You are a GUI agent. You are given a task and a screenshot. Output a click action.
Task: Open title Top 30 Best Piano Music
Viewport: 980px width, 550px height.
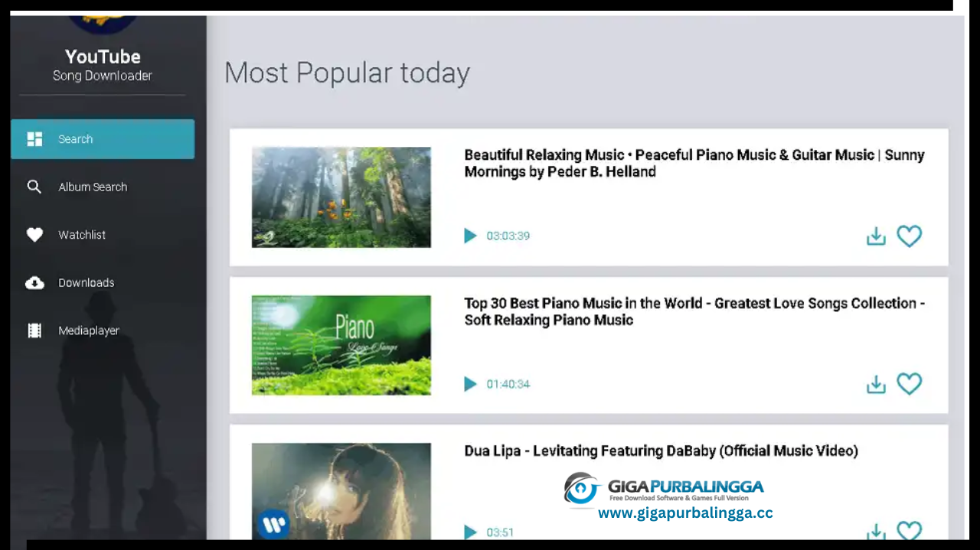click(x=694, y=311)
